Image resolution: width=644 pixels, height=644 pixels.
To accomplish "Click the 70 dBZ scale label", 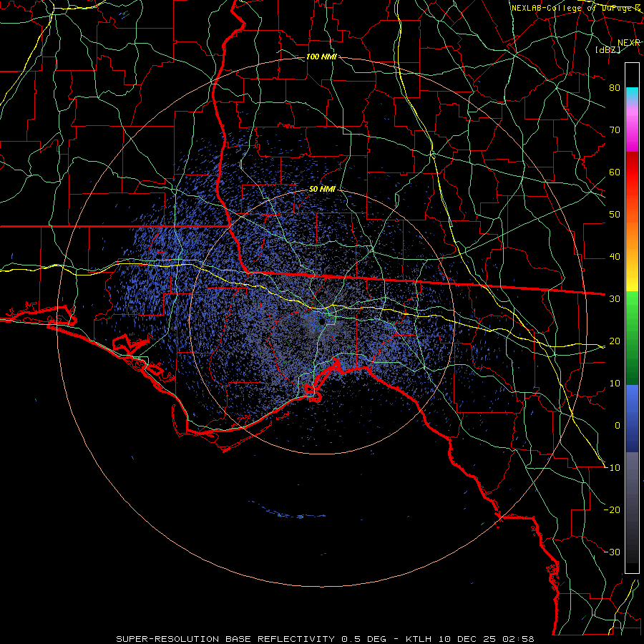I will [x=615, y=130].
